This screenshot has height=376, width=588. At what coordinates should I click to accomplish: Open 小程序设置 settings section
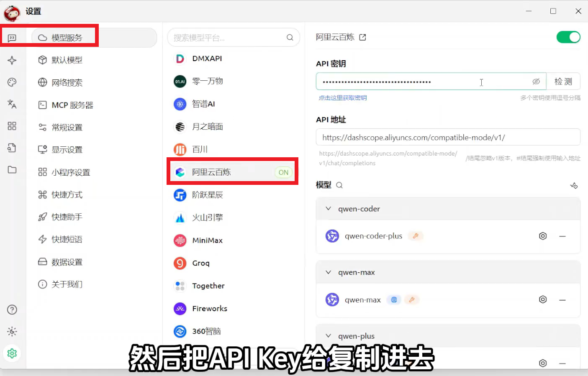(x=94, y=172)
